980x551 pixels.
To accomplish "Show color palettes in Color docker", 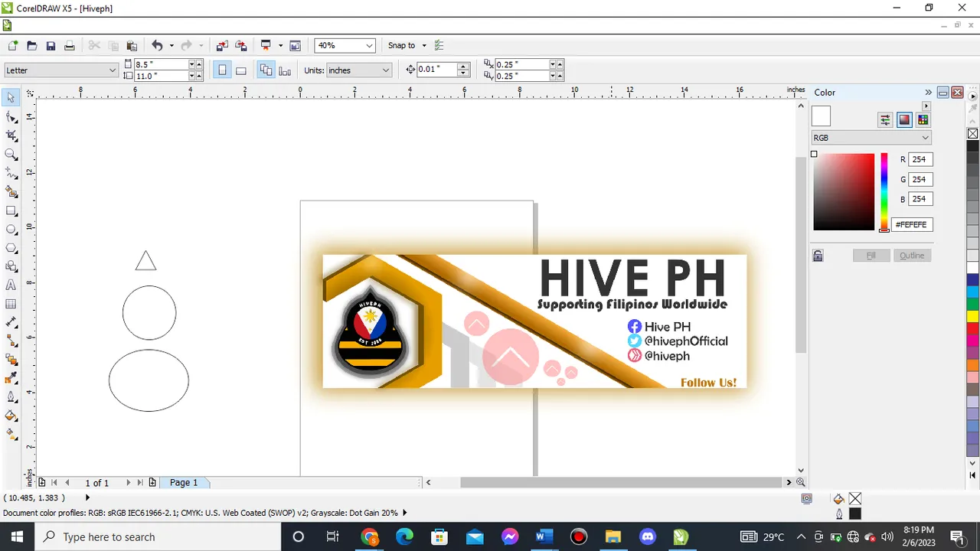I will click(923, 119).
